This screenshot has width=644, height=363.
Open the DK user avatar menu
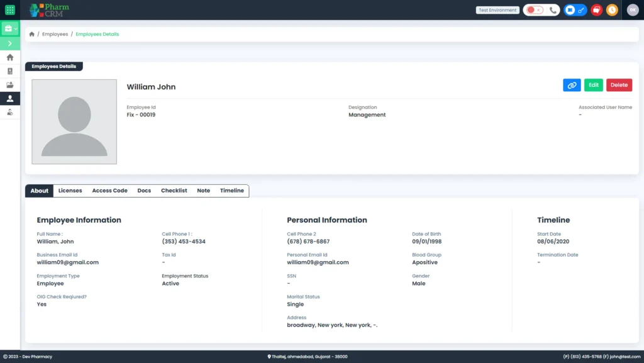click(634, 10)
